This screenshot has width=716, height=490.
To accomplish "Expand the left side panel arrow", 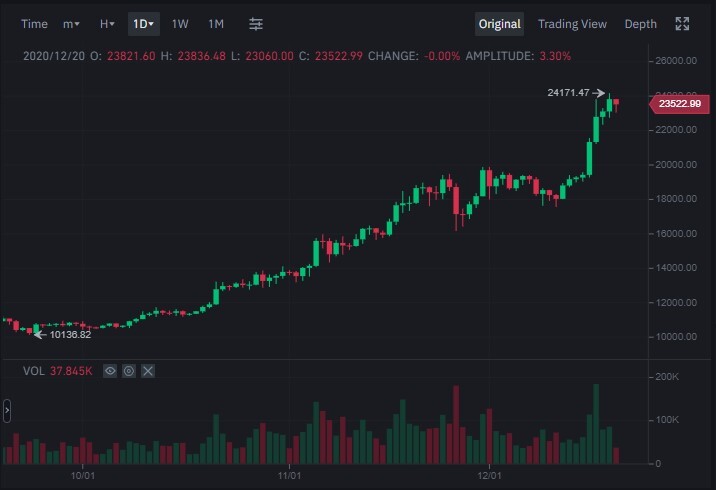I will pyautogui.click(x=6, y=411).
